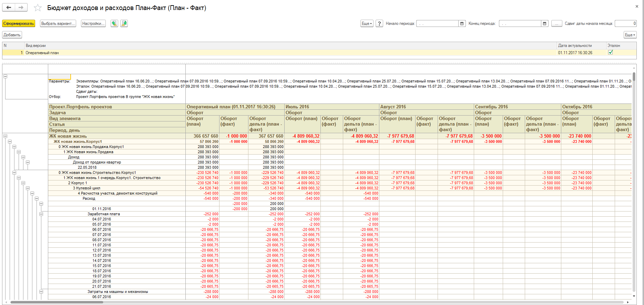Screen dimensions: 644x305
Task: Click the Дата актуальности column header
Action: point(581,46)
